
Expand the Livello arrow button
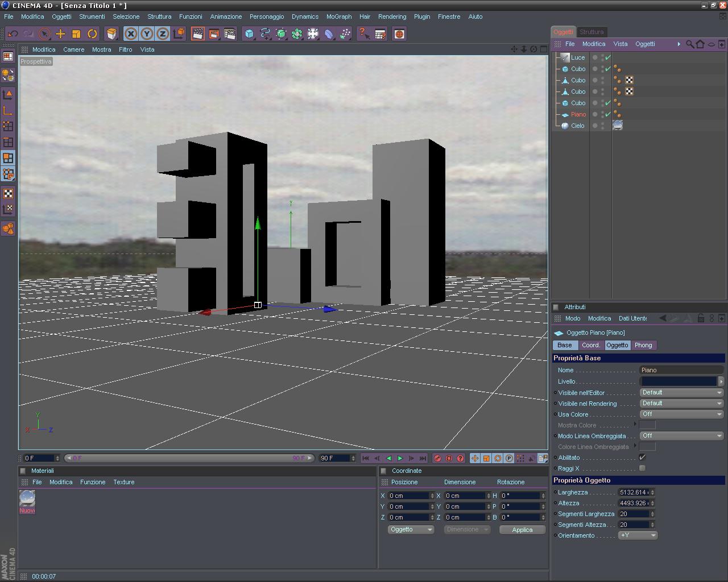(x=721, y=381)
